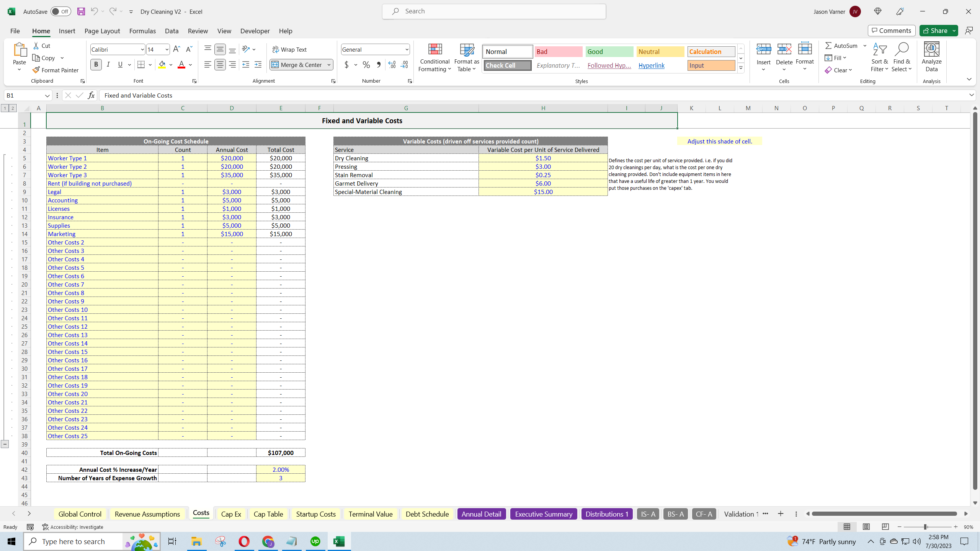Screen dimensions: 980x551
Task: Toggle Wrap Text for the cell
Action: pos(290,49)
